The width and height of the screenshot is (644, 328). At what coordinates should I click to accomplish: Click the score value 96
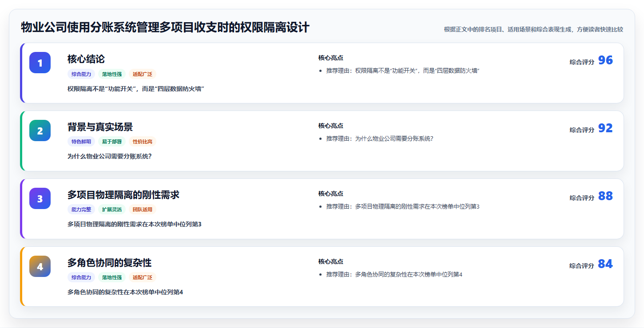[605, 60]
